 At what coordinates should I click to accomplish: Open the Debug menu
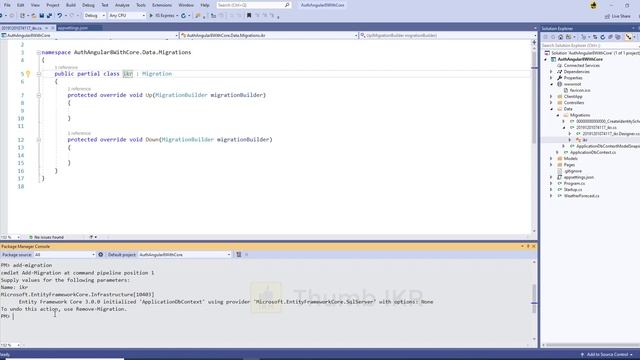pos(88,5)
